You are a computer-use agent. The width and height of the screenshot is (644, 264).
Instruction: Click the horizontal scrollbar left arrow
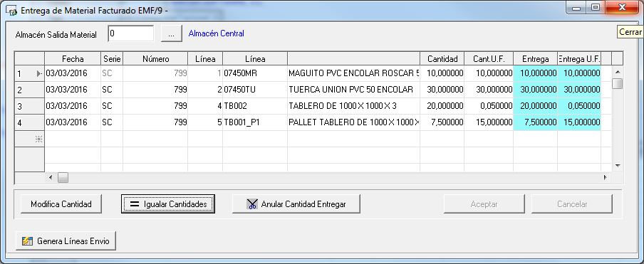(x=51, y=177)
